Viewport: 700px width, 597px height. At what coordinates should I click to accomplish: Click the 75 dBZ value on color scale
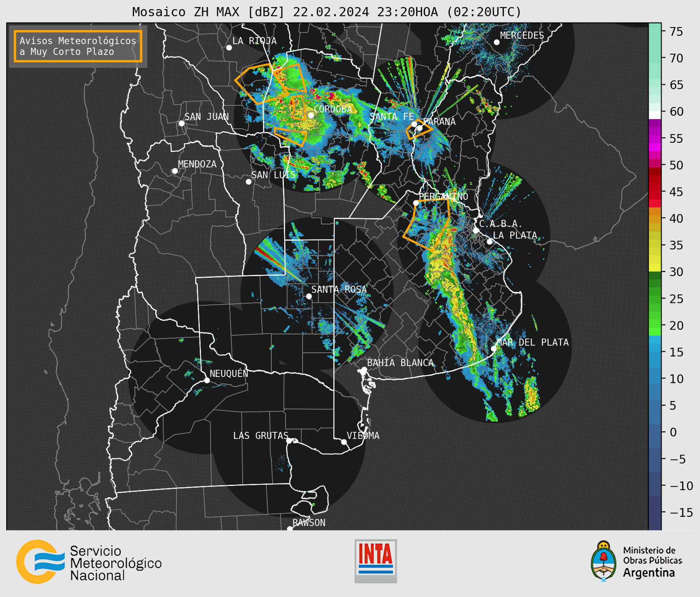pyautogui.click(x=676, y=32)
